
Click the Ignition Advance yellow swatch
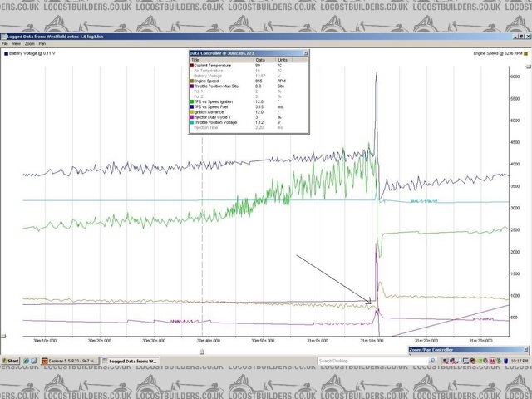(x=192, y=112)
